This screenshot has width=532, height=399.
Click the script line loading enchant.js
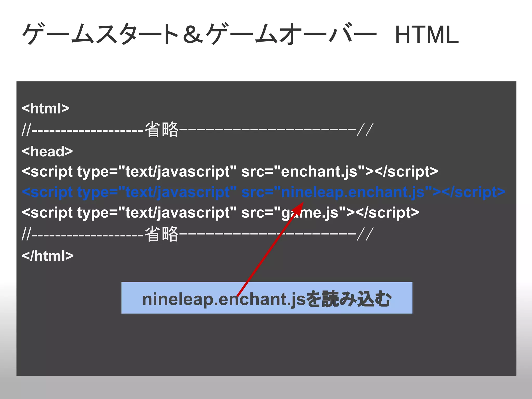tap(230, 172)
